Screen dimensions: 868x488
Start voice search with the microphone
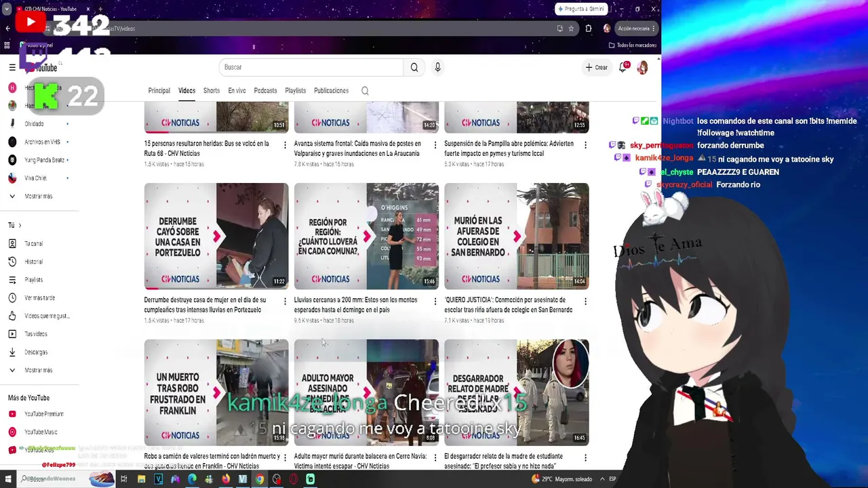tap(437, 67)
